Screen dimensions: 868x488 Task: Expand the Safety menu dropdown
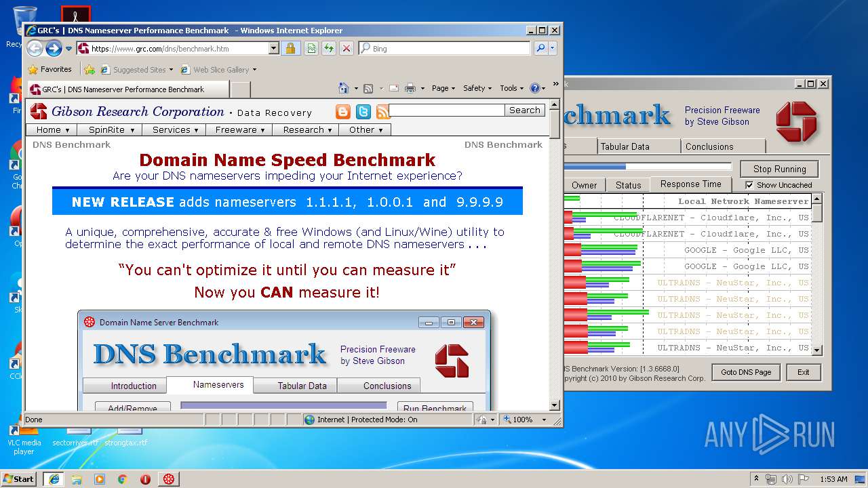(478, 88)
